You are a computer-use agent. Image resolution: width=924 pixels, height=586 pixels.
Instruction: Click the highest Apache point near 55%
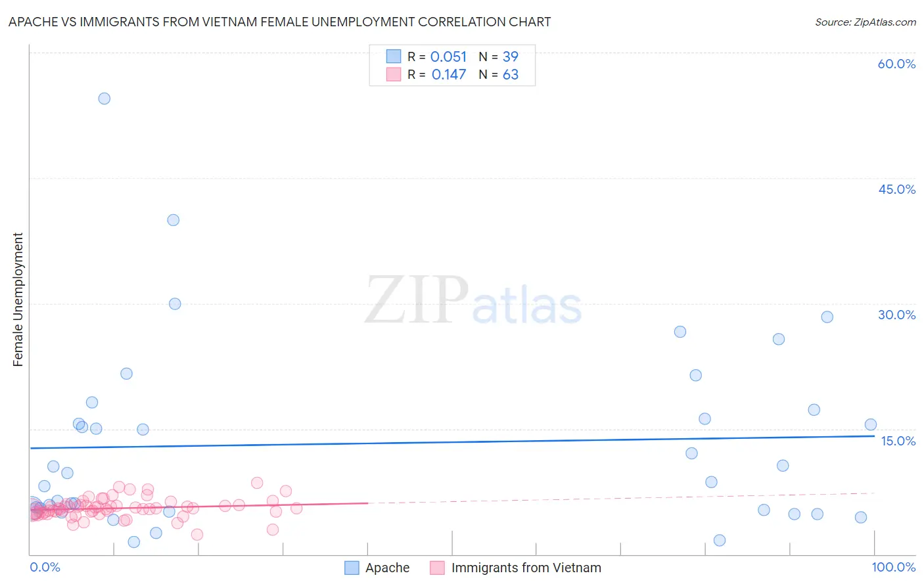click(x=104, y=99)
